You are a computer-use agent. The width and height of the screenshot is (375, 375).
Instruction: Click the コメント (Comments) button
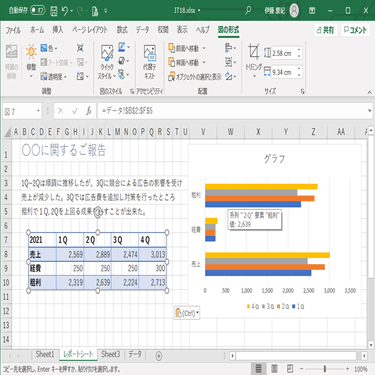coord(355,30)
